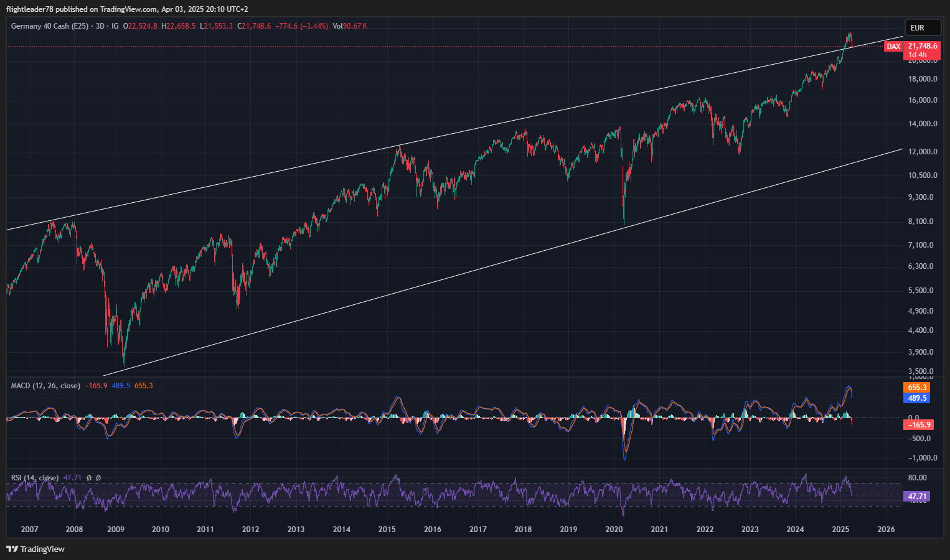
Task: Click the Vol 90.67 K reading
Action: click(350, 26)
